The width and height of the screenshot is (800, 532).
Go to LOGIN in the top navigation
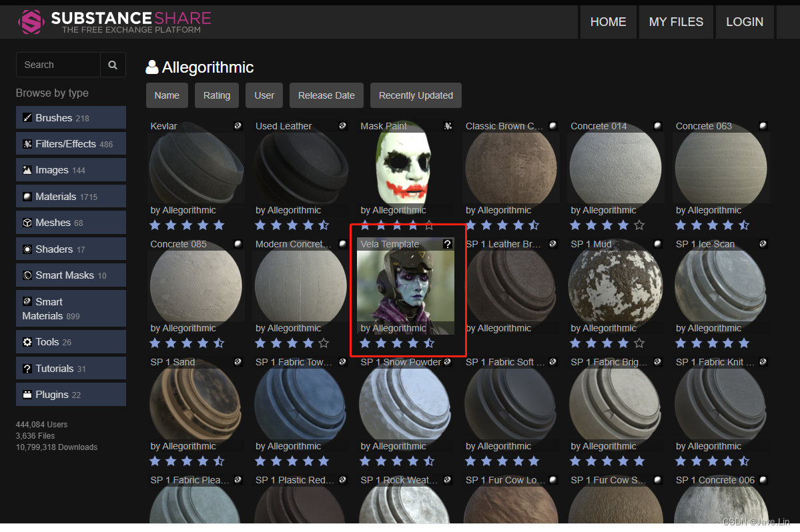(x=745, y=22)
